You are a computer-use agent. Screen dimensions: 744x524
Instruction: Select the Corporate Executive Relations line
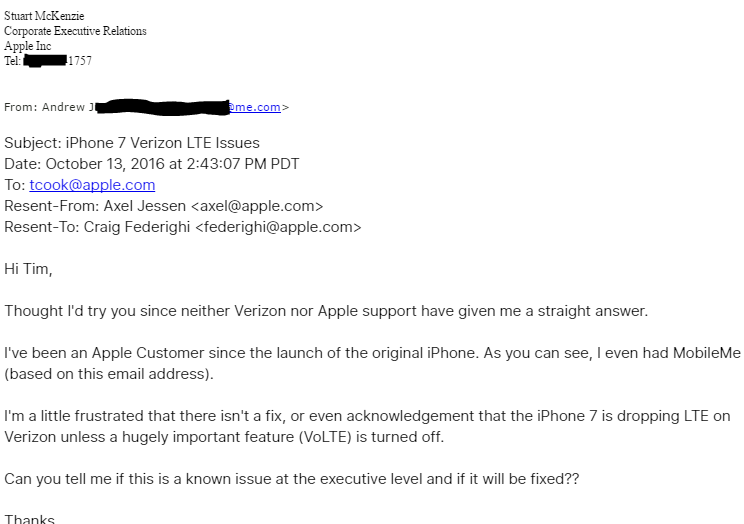click(x=75, y=31)
